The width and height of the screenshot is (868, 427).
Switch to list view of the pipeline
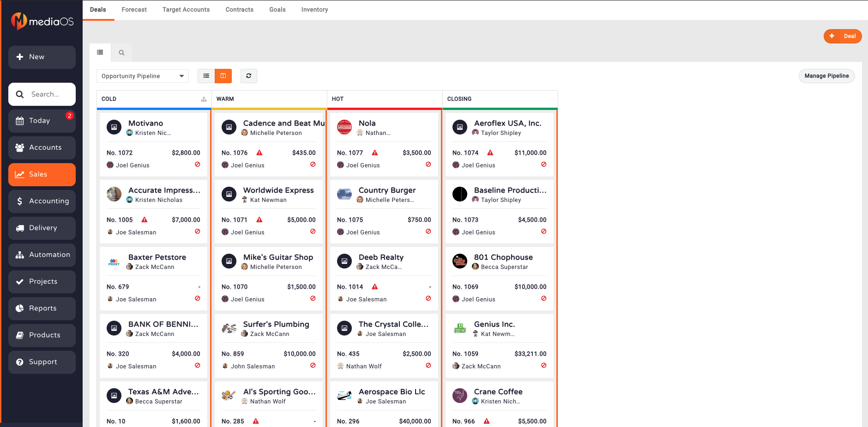coord(206,76)
